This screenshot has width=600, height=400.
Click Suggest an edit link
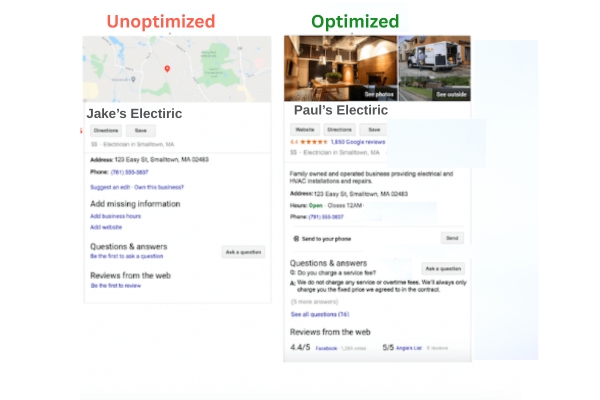[109, 188]
